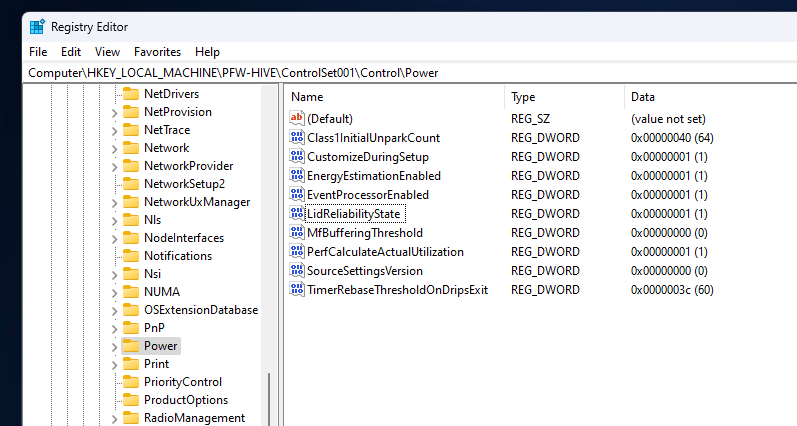The width and height of the screenshot is (797, 426).
Task: Click the Notifications folder icon
Action: [131, 256]
